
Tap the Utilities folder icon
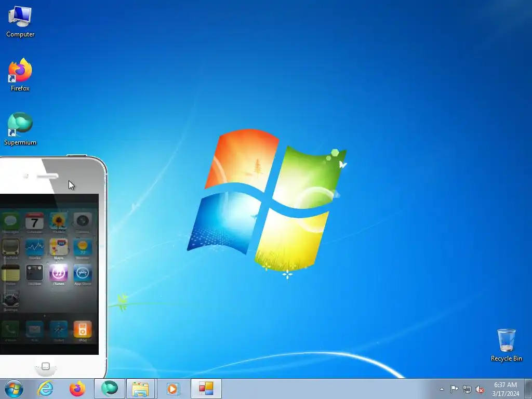(35, 273)
